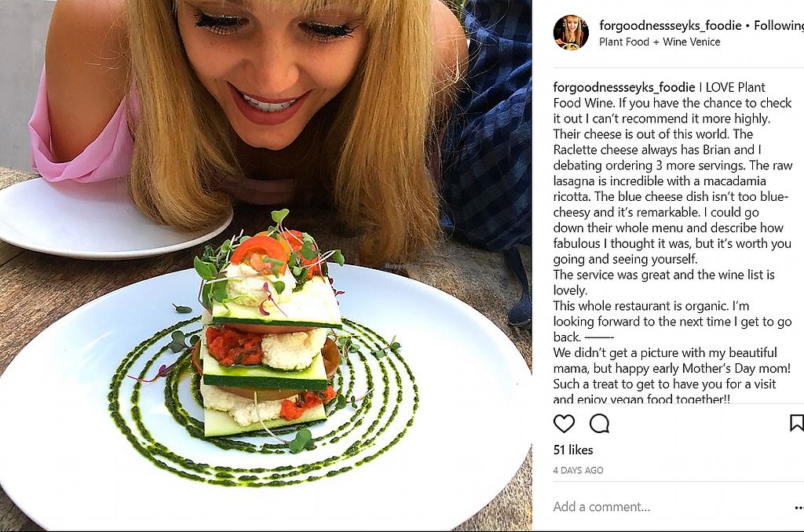Save the post with the bookmark icon

[x=795, y=424]
